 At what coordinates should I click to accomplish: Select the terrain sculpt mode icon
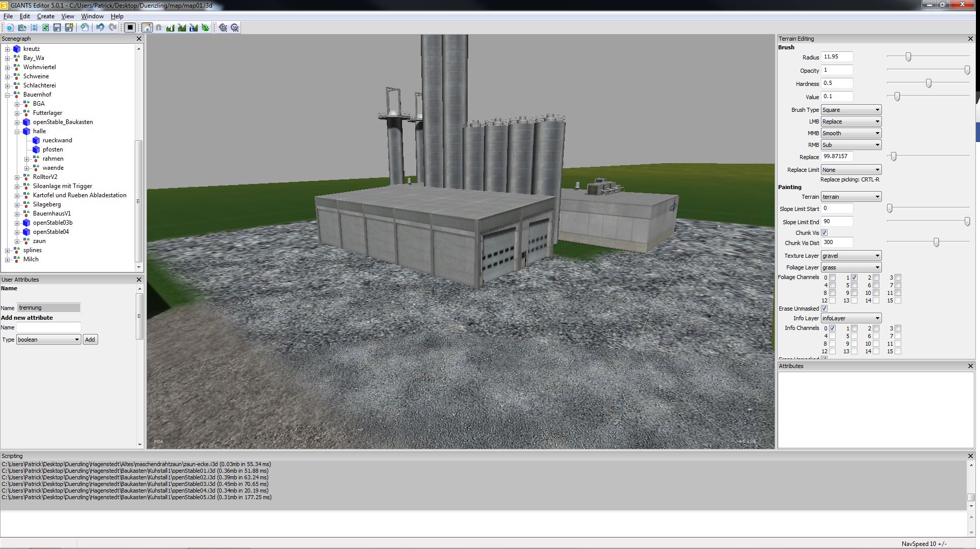click(x=170, y=27)
